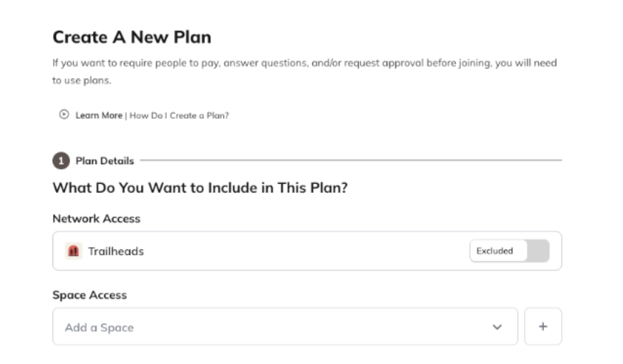The height and width of the screenshot is (364, 623).
Task: Click the gray knob of the Excluded switch
Action: point(538,251)
